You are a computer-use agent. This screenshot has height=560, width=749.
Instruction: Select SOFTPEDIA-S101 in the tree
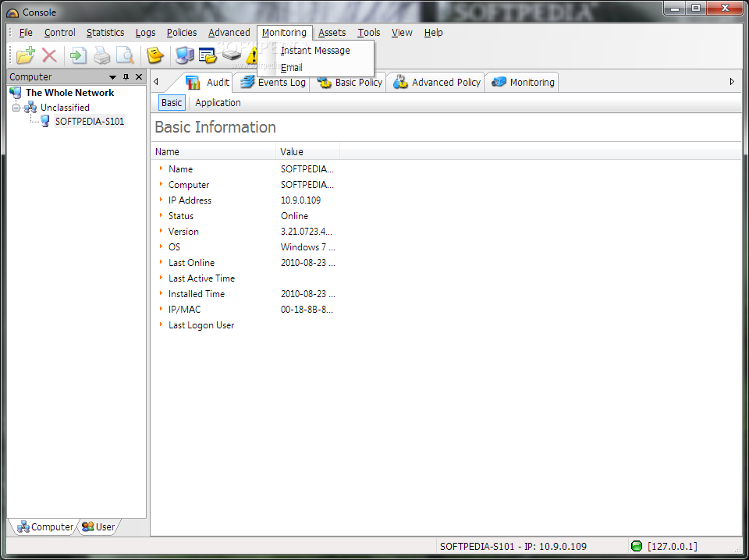89,121
